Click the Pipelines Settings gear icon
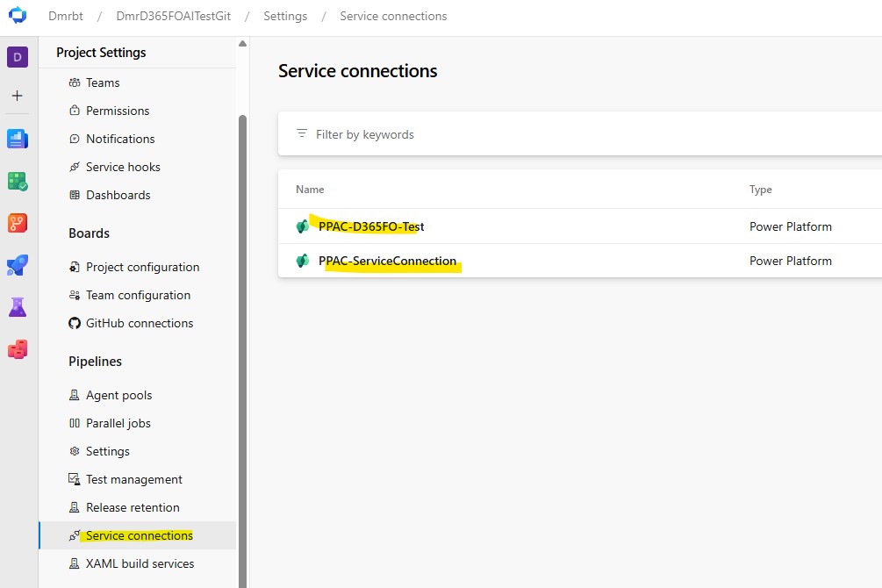This screenshot has width=882, height=588. [x=75, y=451]
